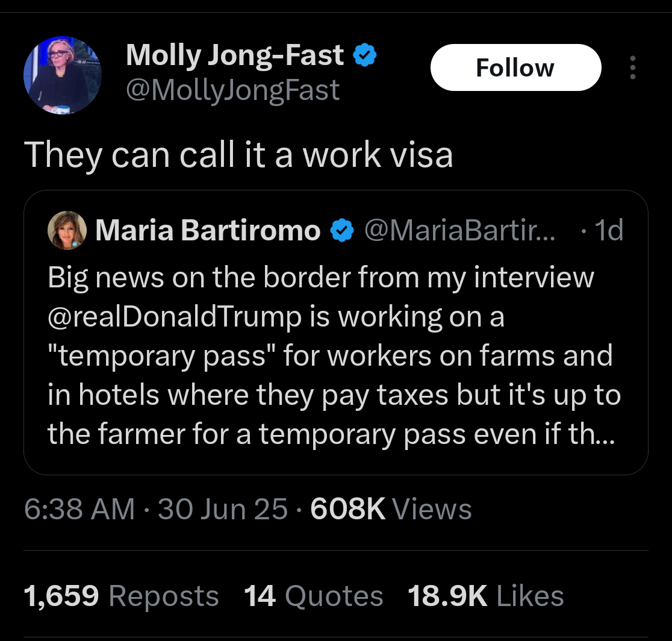This screenshot has height=641, width=672.
Task: Click the Maria Bartiromo display name
Action: click(208, 230)
